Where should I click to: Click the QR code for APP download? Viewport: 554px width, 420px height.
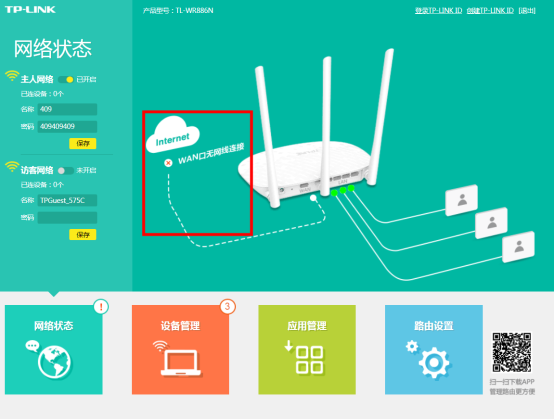tap(512, 352)
